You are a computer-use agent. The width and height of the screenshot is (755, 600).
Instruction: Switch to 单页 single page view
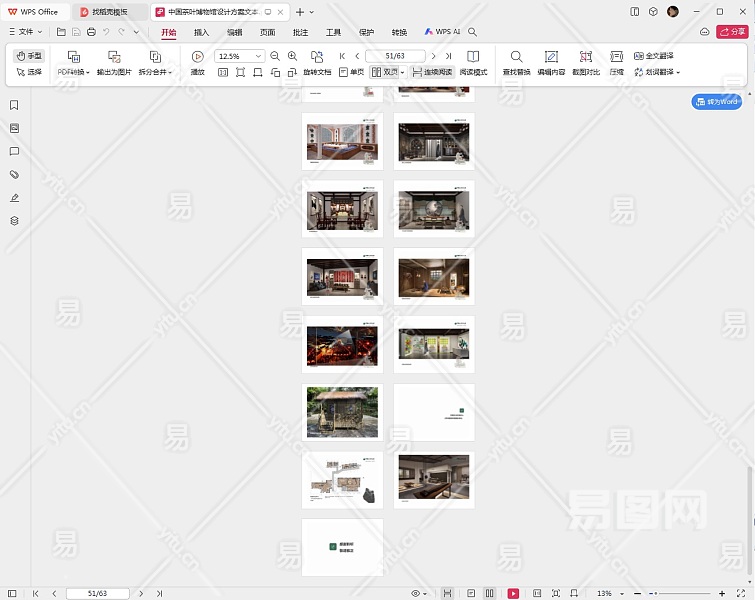click(351, 72)
